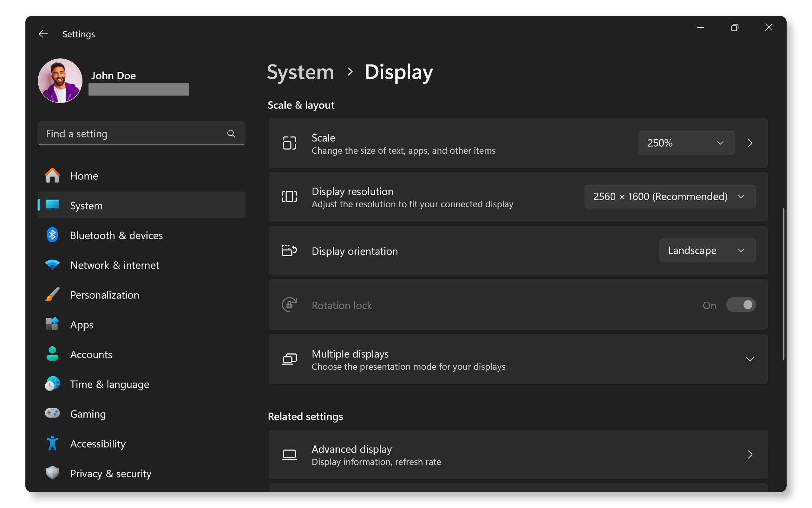Open the Home settings page

(x=141, y=176)
